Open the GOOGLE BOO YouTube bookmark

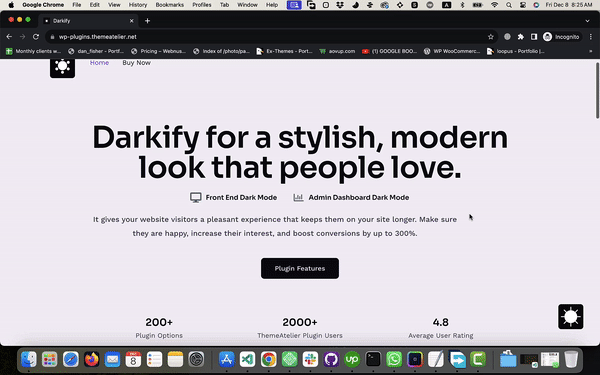click(390, 51)
